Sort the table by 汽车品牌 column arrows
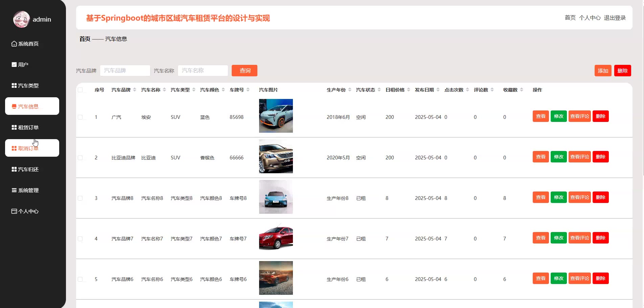This screenshot has width=644, height=308. (135, 90)
